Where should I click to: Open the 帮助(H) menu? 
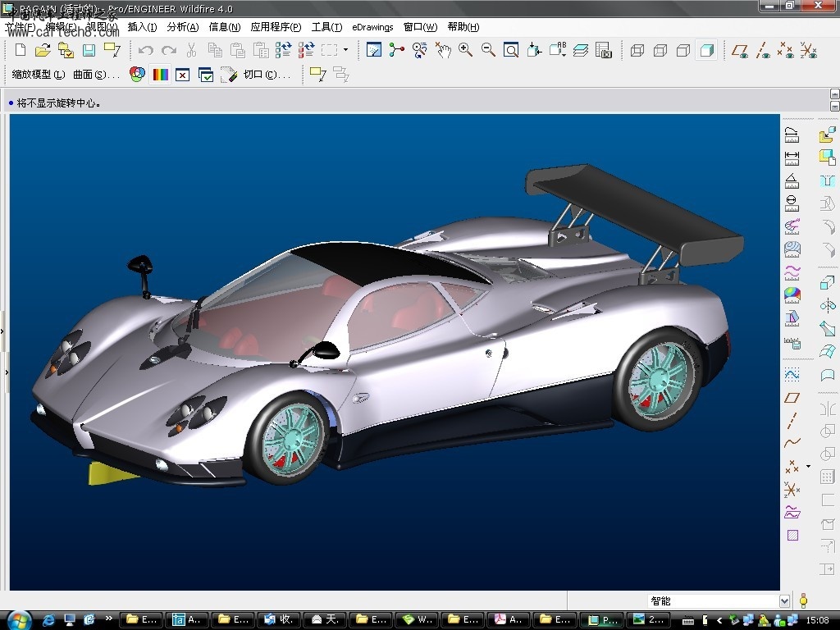click(463, 27)
